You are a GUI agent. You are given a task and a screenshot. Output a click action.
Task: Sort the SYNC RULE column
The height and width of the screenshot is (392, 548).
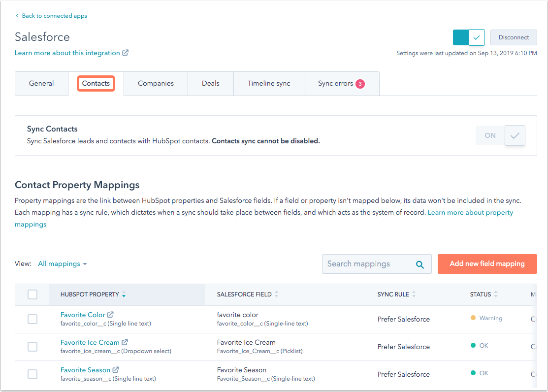(x=413, y=294)
